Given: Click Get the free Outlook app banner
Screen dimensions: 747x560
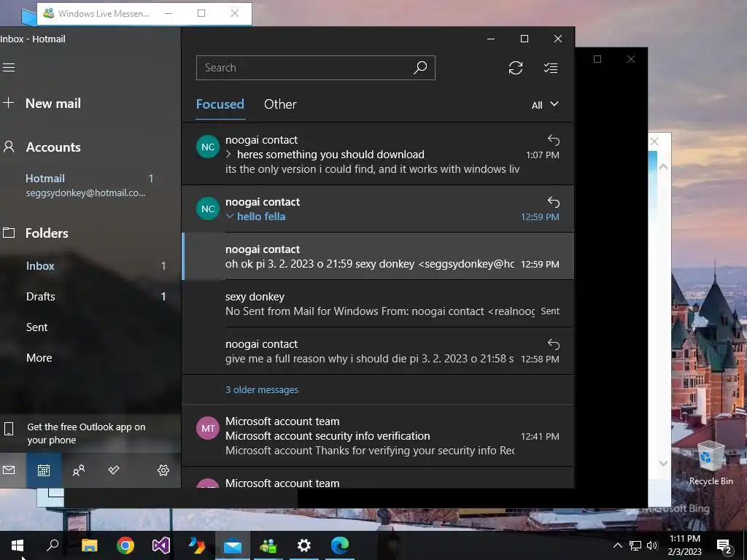Looking at the screenshot, I should pyautogui.click(x=90, y=433).
